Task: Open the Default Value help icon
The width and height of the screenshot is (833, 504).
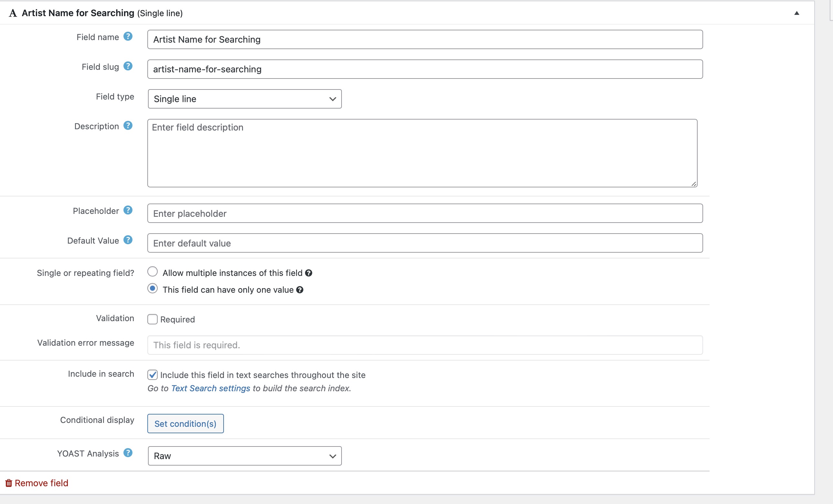Action: [128, 240]
